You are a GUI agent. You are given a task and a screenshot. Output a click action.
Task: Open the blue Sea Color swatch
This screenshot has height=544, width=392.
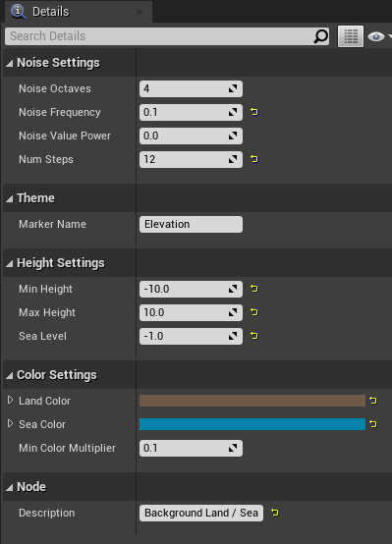(x=252, y=424)
